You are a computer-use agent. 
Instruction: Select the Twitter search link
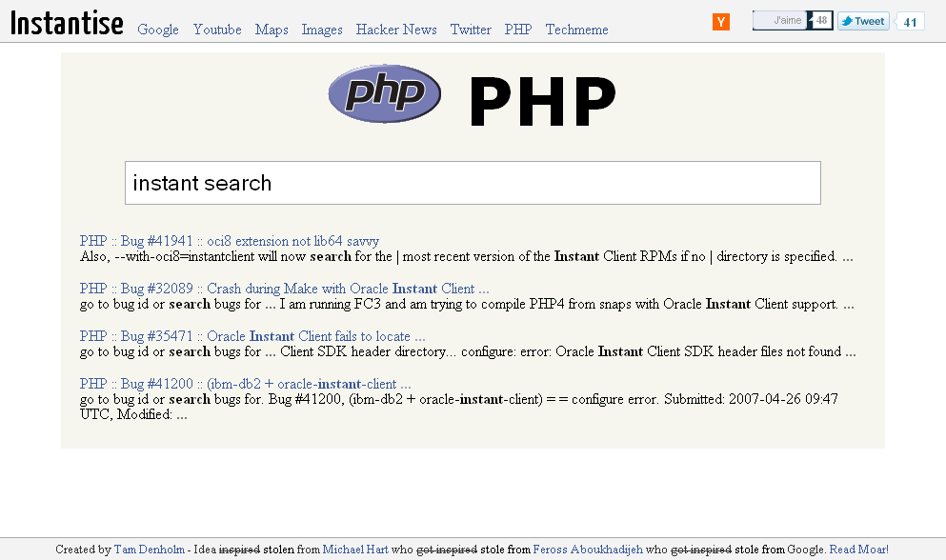(471, 30)
